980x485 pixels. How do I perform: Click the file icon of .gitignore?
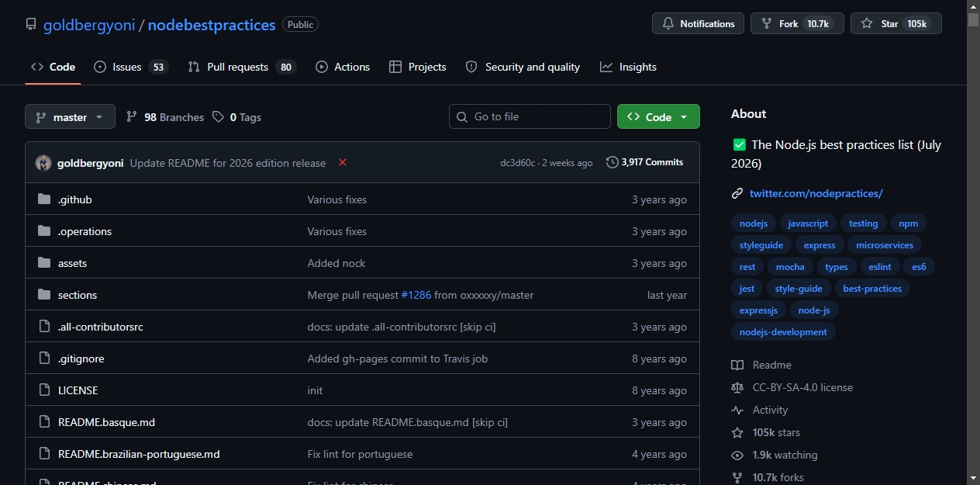[44, 359]
